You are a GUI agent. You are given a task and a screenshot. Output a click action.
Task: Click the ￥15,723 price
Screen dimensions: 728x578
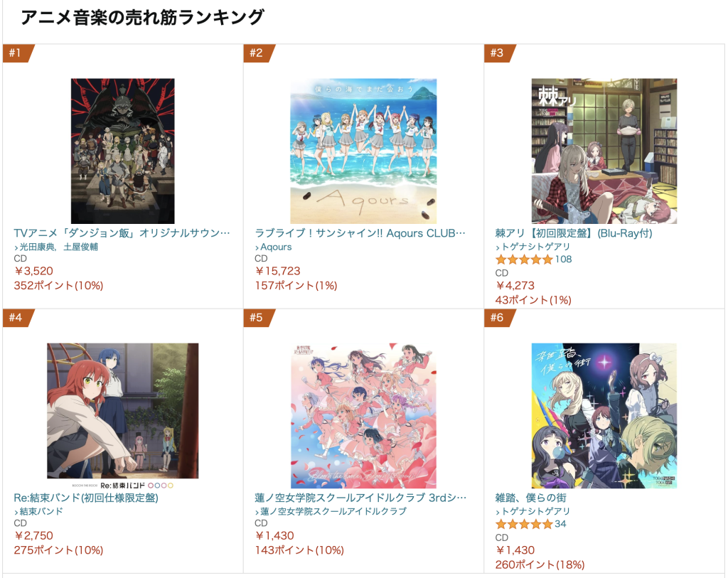[278, 271]
